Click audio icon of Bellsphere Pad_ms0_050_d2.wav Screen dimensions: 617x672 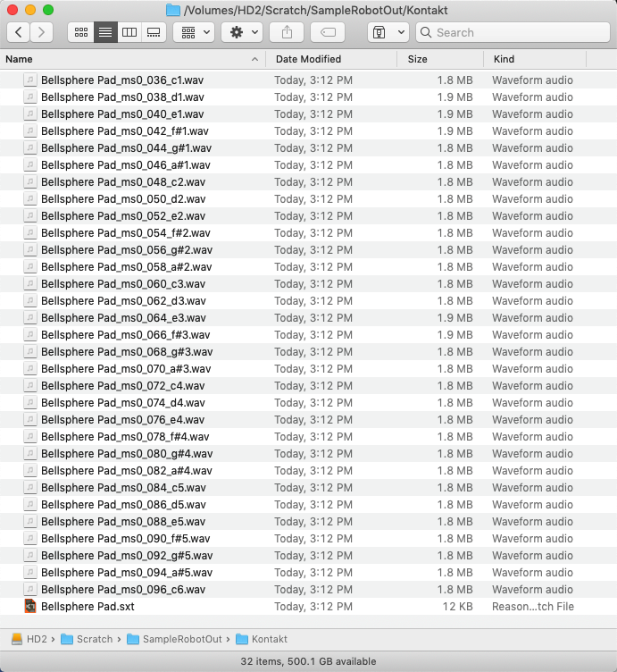tap(30, 199)
